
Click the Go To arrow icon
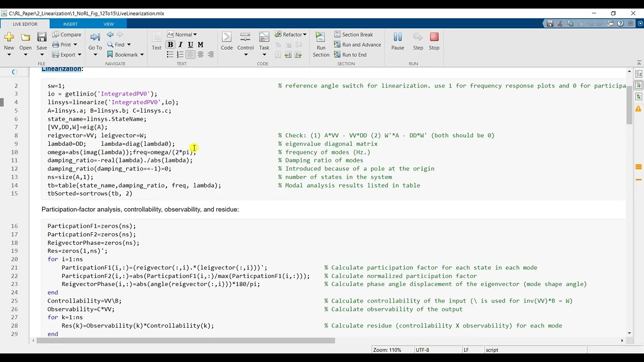point(95,37)
